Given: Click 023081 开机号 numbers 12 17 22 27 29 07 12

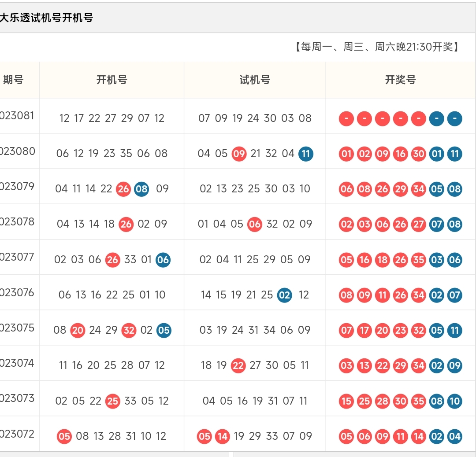Looking at the screenshot, I should tap(112, 118).
